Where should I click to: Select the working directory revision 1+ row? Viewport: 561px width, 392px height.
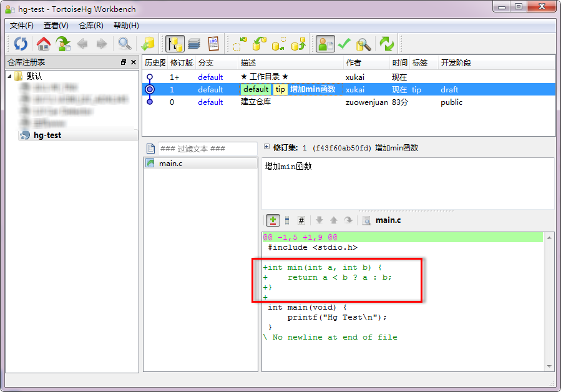point(348,77)
